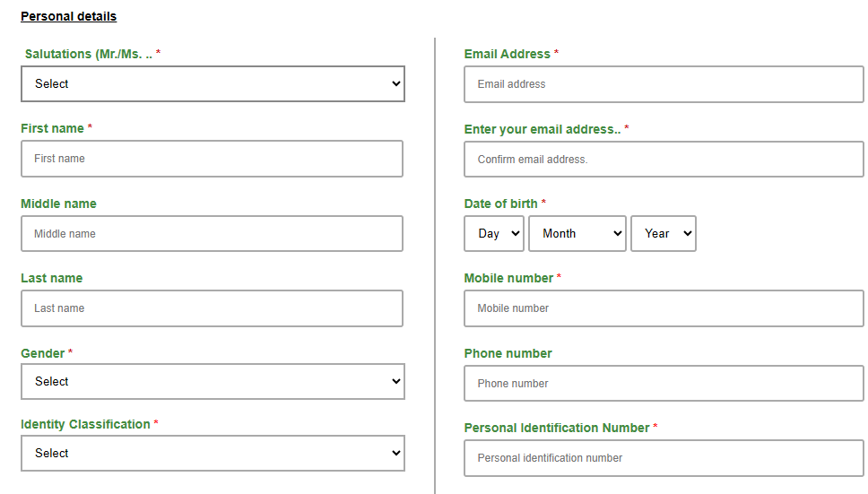Viewport: 868px width, 494px height.
Task: Expand the Month dropdown
Action: click(577, 233)
